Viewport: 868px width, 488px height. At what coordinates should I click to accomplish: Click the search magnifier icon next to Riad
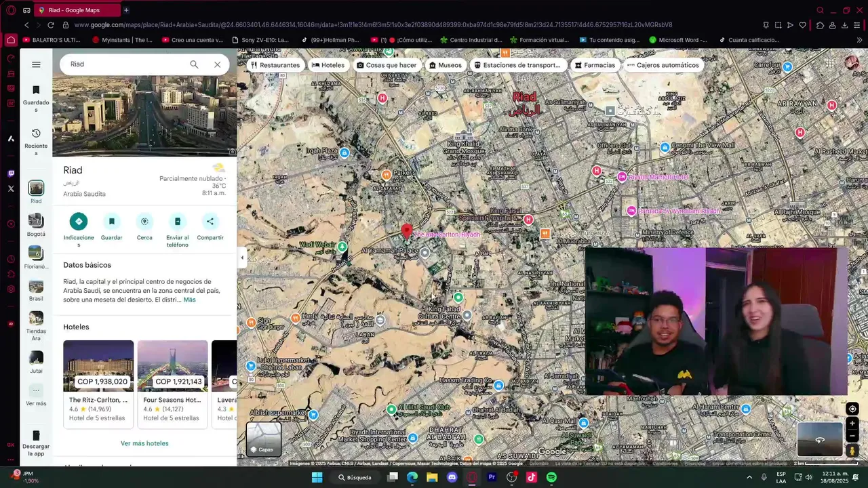coord(194,64)
